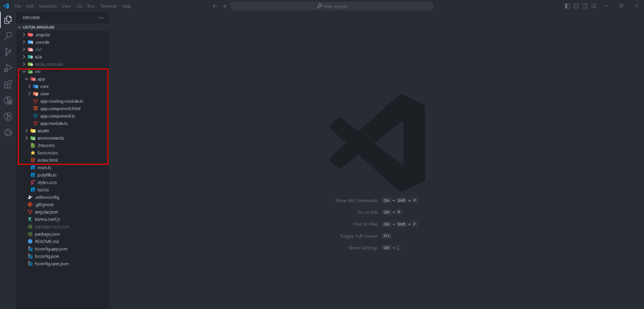Click the Angular icon beside angular.json
This screenshot has width=644, height=309.
[x=30, y=212]
